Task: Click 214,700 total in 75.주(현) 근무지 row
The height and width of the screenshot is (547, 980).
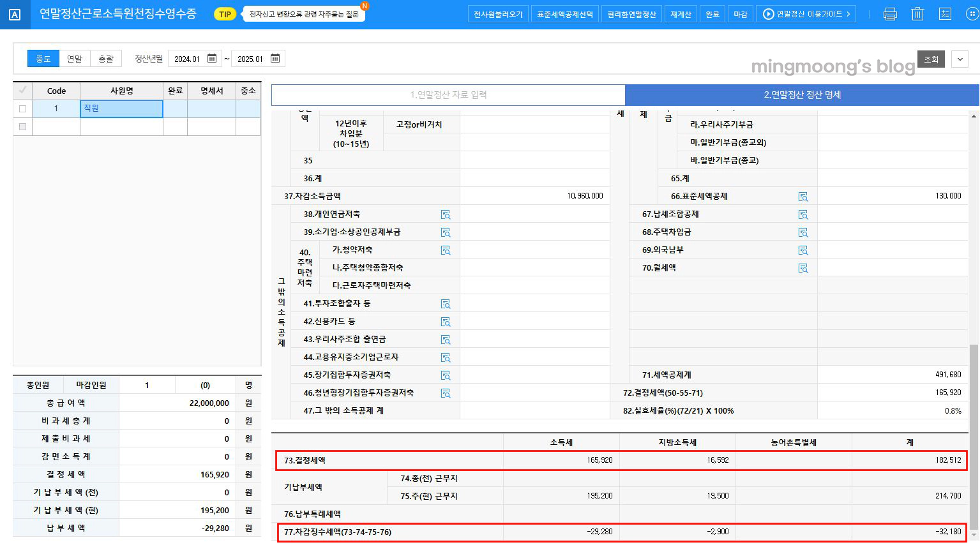Action: 948,496
